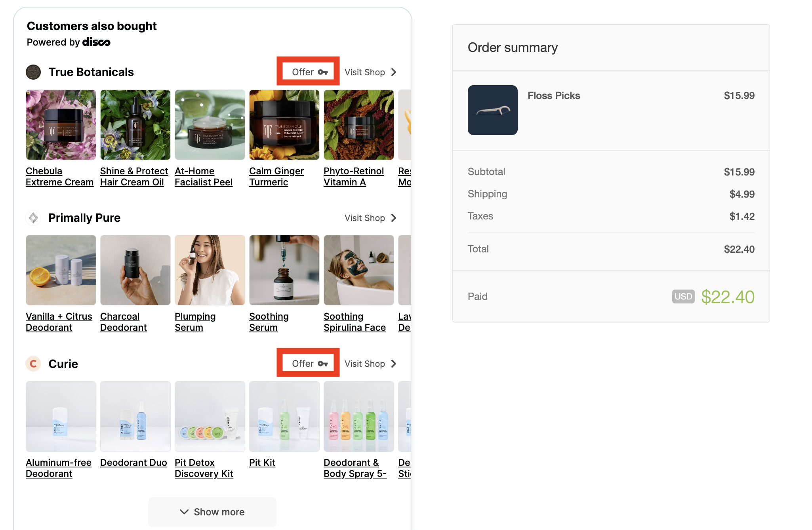Click the Primally Pure shop name
812x530 pixels.
[84, 218]
